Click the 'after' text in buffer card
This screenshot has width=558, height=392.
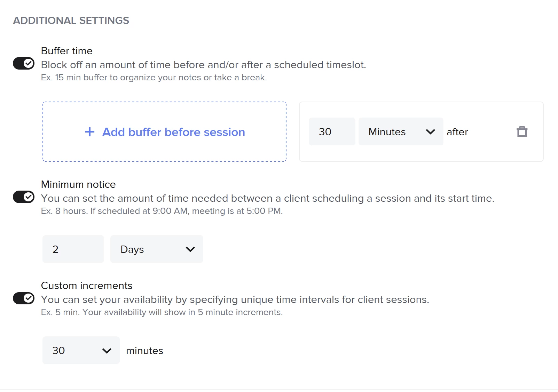click(x=457, y=132)
